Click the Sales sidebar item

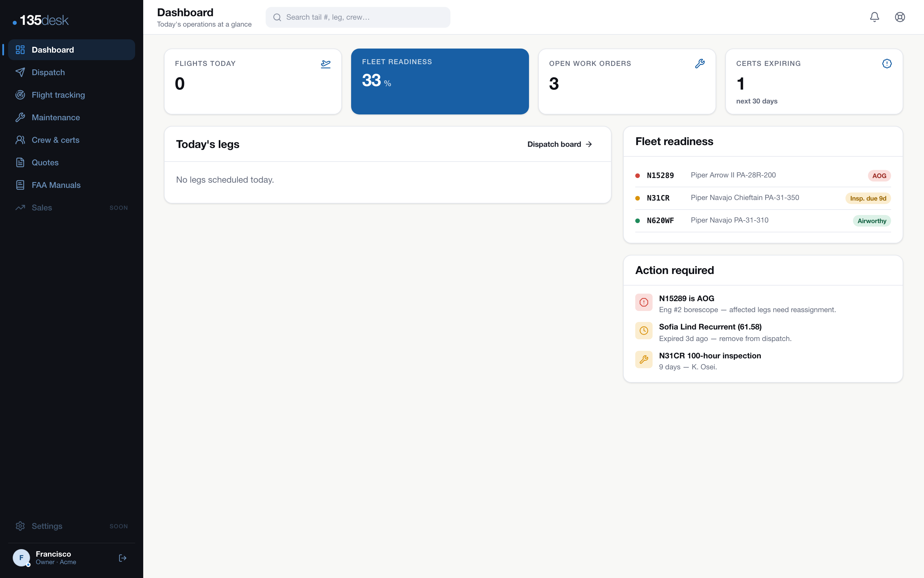pyautogui.click(x=71, y=208)
